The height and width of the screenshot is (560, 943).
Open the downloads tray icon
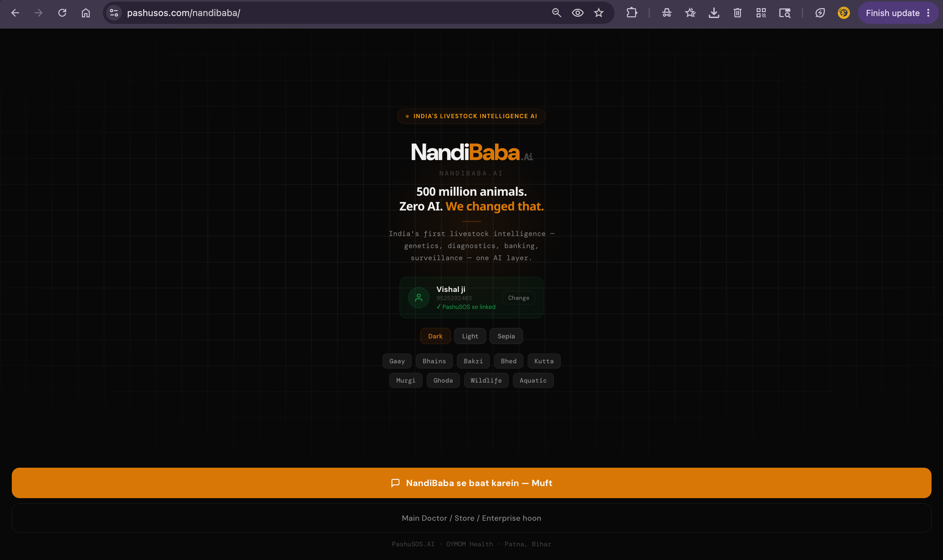click(714, 13)
